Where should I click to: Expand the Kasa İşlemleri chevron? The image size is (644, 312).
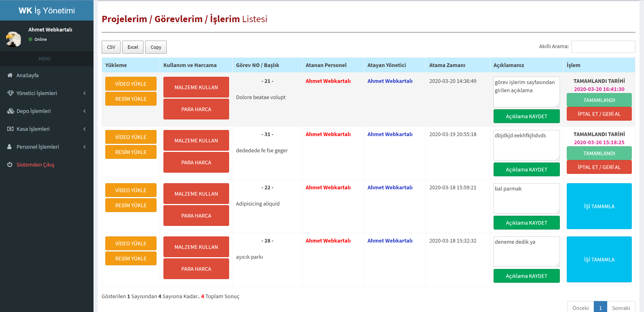click(x=85, y=129)
